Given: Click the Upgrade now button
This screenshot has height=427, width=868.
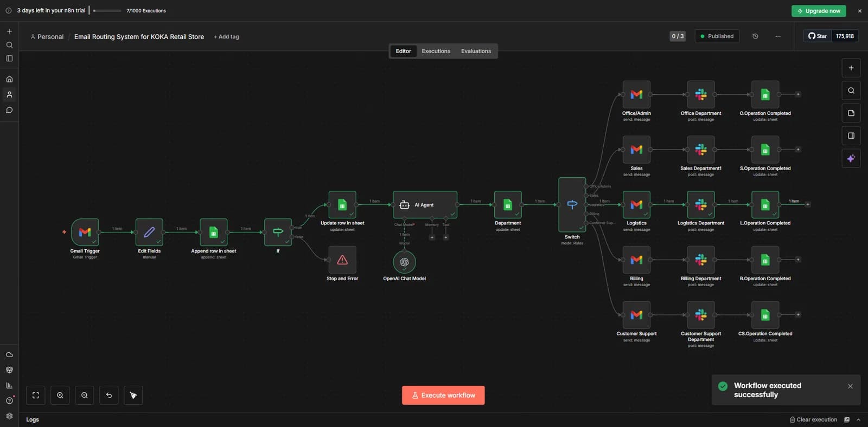Looking at the screenshot, I should click(819, 11).
